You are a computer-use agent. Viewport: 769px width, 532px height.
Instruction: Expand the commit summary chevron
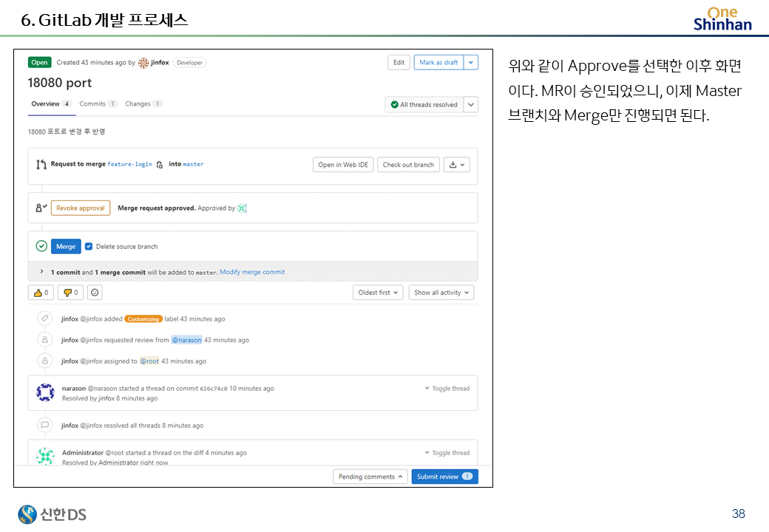click(x=41, y=272)
